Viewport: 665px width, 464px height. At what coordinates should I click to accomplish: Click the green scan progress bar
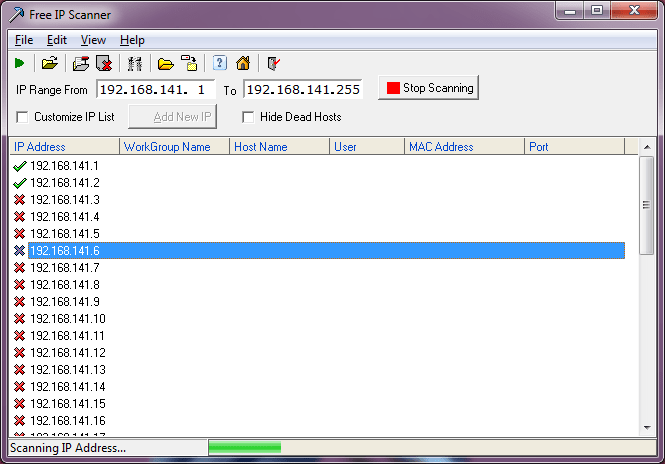(245, 447)
